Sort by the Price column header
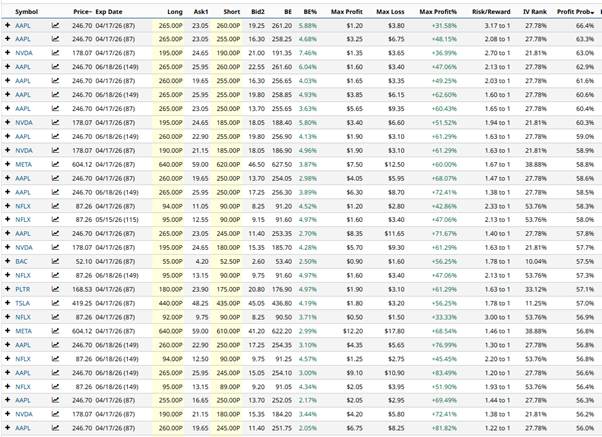The image size is (602, 437). [82, 12]
